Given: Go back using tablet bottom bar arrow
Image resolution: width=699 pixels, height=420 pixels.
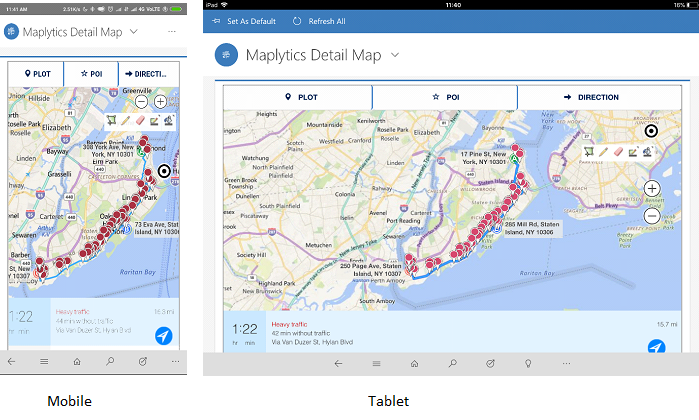Looking at the screenshot, I should click(x=338, y=363).
